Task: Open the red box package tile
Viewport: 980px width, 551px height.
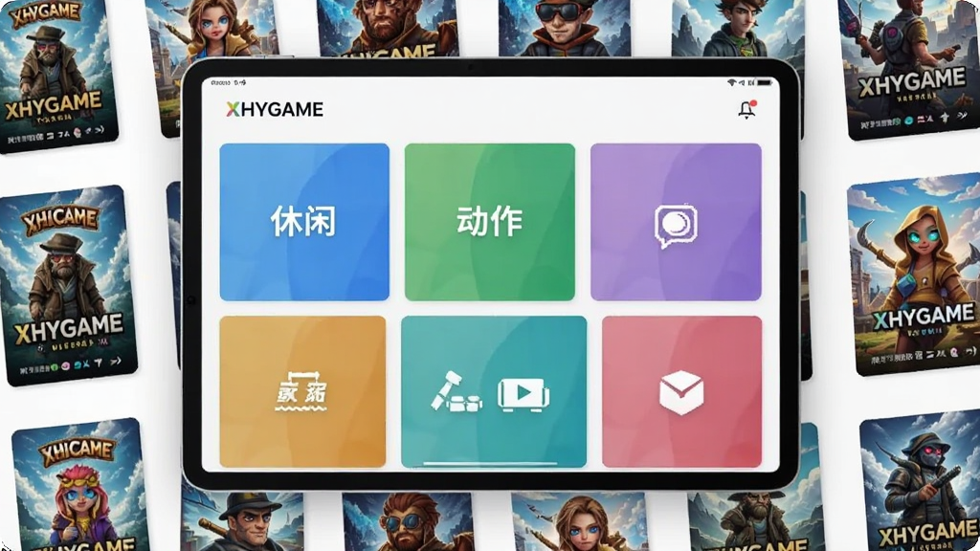Action: (x=681, y=391)
